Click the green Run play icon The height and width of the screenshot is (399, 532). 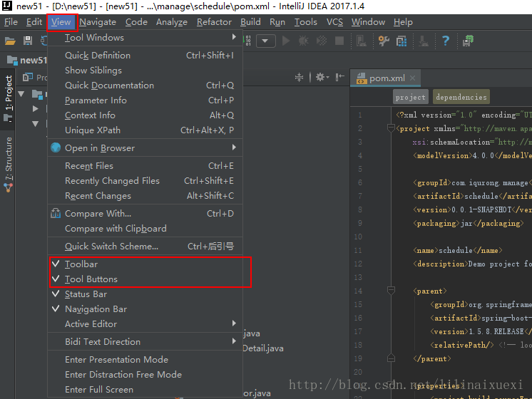pos(286,41)
